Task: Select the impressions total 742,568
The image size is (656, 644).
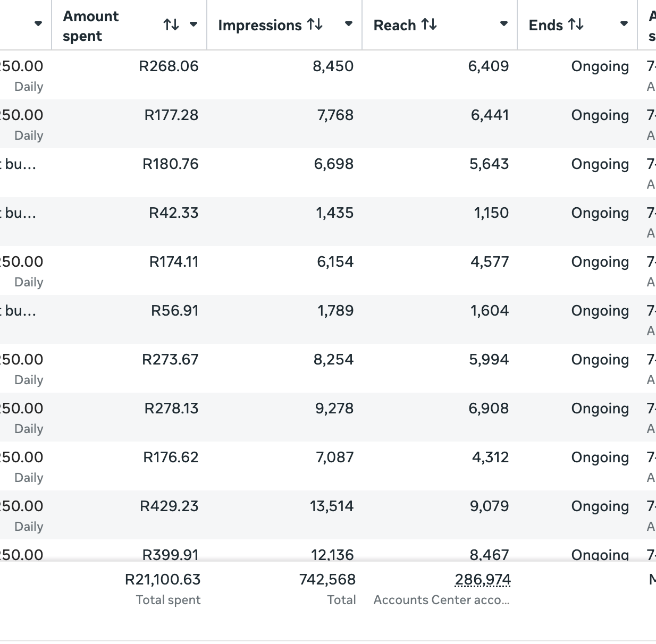Action: coord(326,580)
